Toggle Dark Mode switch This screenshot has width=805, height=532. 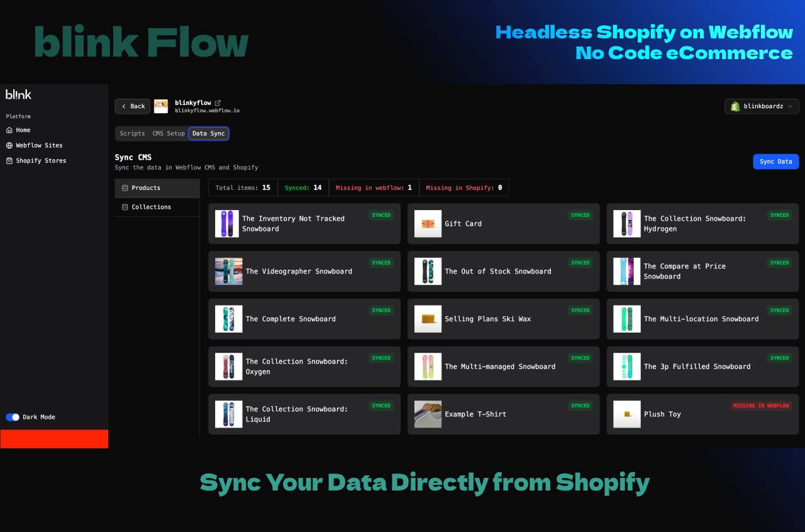[13, 417]
